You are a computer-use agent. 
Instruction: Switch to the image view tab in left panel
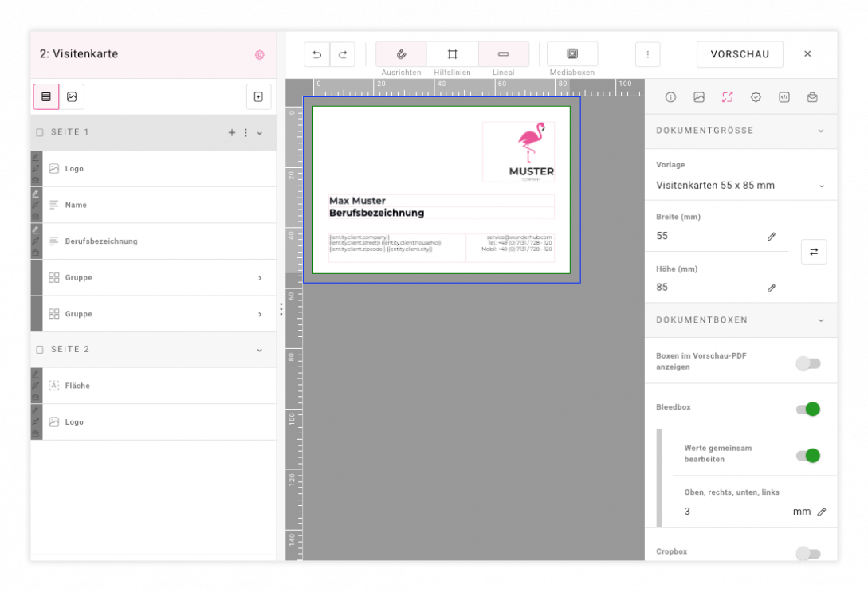click(x=72, y=96)
